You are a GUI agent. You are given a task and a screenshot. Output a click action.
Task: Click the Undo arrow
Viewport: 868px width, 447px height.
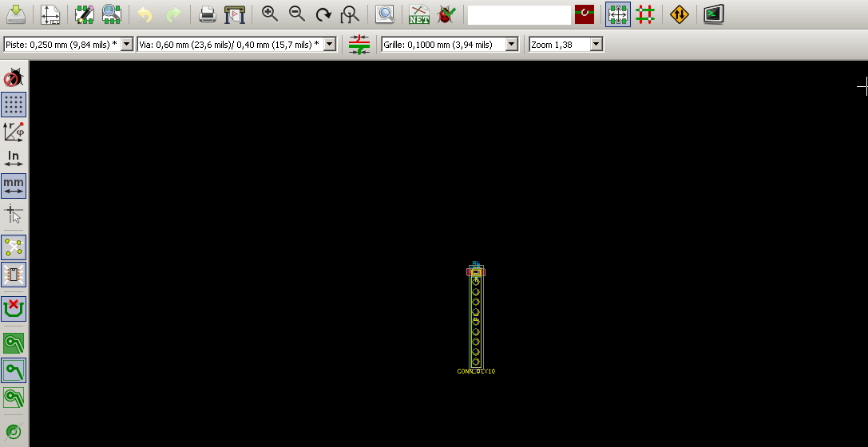coord(145,14)
